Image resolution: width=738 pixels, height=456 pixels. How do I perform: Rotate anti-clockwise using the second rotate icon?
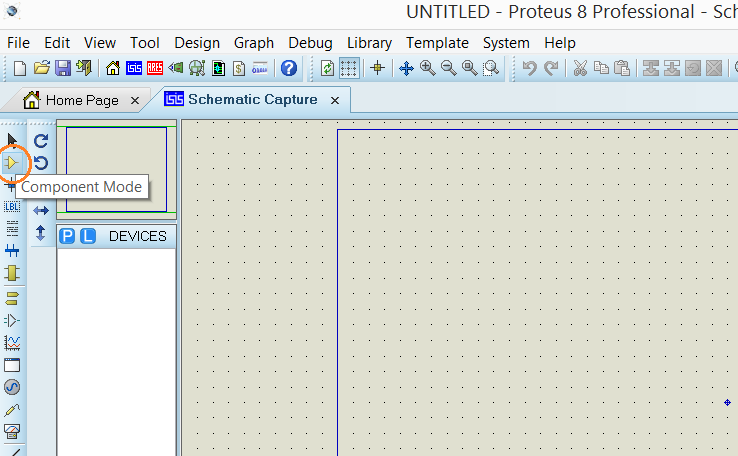pyautogui.click(x=41, y=163)
